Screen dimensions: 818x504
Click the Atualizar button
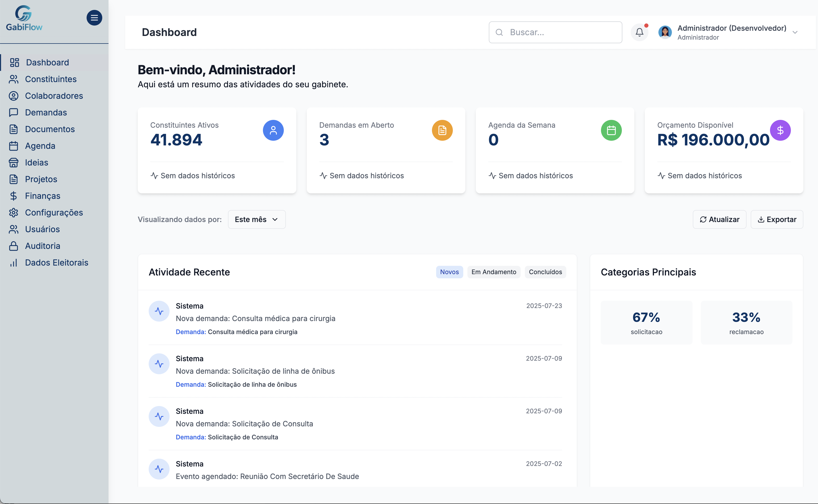click(x=719, y=219)
